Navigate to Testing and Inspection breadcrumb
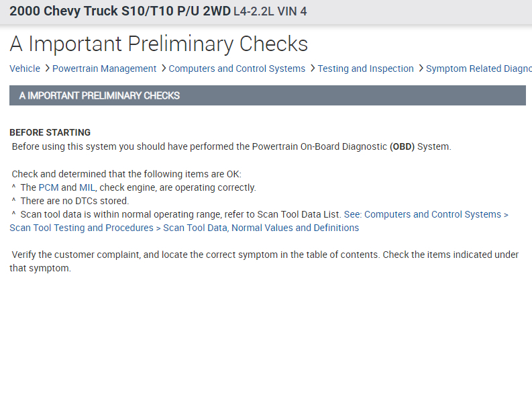Screen dimensions: 532x403 (366, 69)
